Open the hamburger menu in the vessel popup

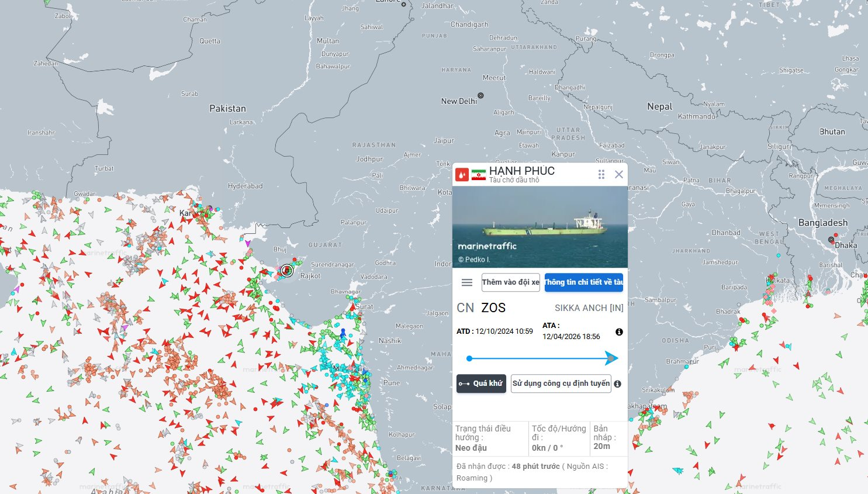[467, 282]
